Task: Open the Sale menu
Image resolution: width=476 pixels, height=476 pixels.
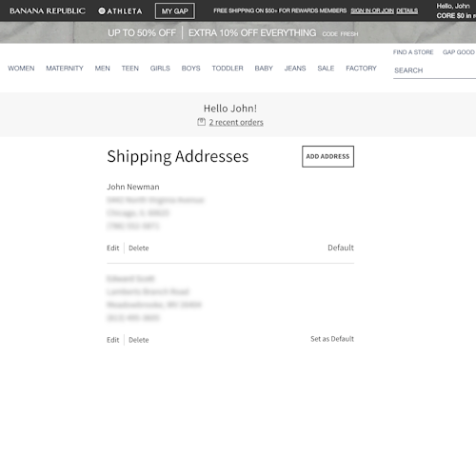Action: pyautogui.click(x=326, y=69)
